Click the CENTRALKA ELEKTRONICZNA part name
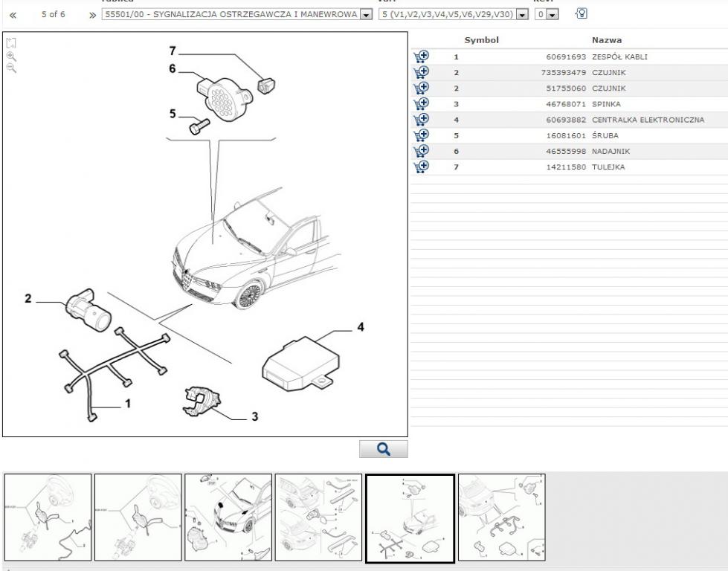 click(648, 120)
